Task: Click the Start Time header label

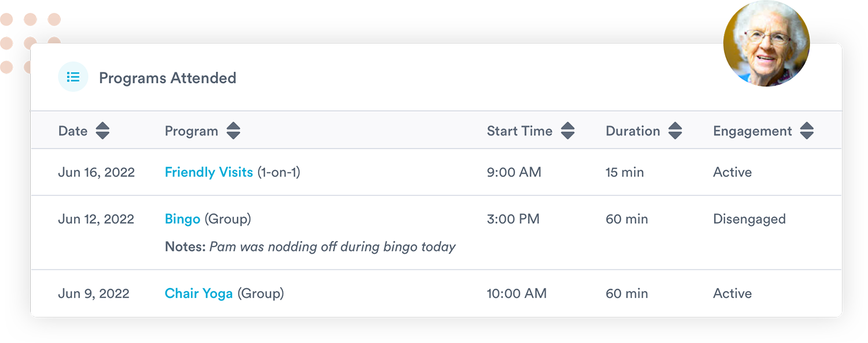Action: pos(519,131)
